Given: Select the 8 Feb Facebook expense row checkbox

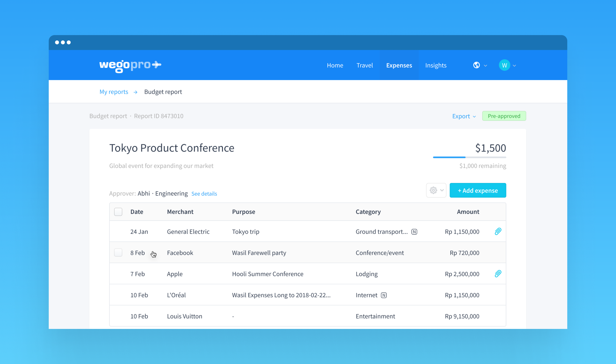Looking at the screenshot, I should (x=118, y=252).
